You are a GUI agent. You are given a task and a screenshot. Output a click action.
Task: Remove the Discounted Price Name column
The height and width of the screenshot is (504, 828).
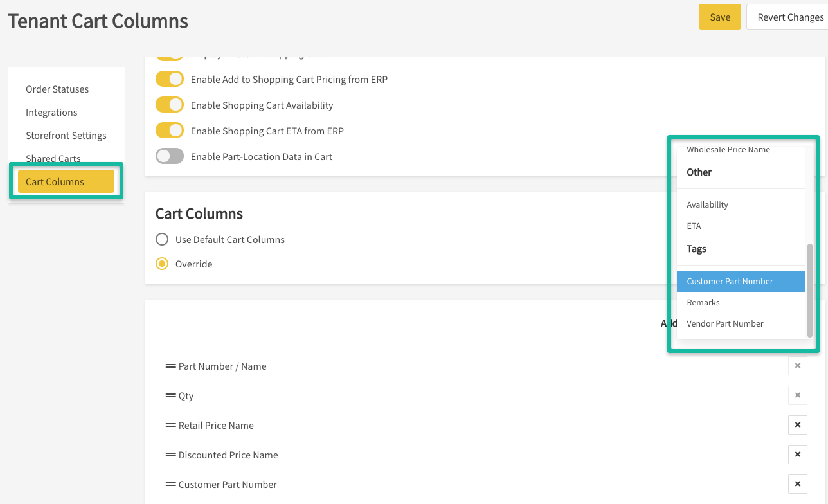(x=797, y=455)
